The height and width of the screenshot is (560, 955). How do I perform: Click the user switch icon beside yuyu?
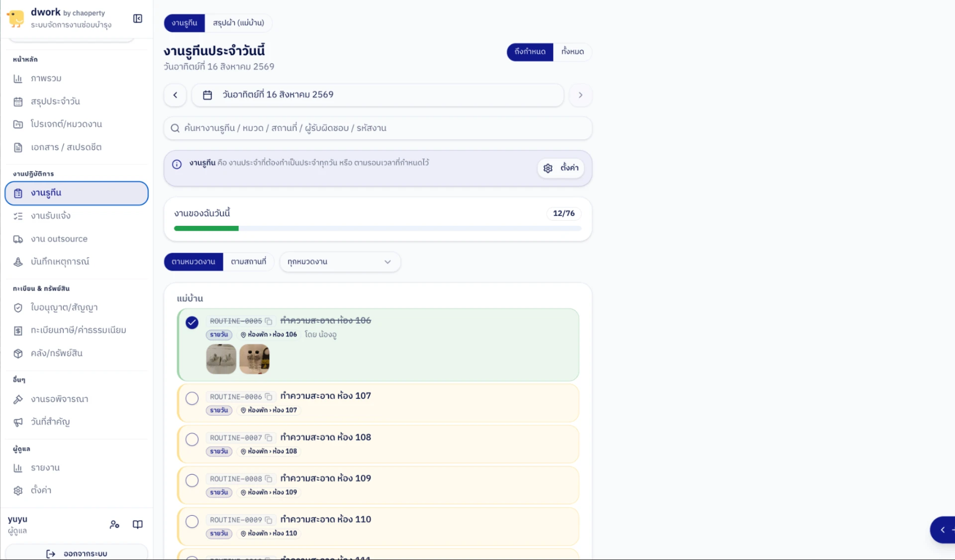[x=114, y=524]
